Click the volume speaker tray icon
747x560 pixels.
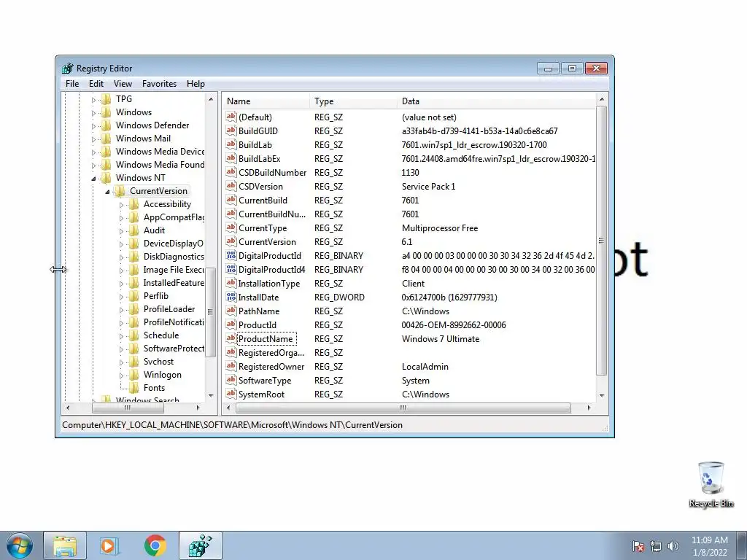[673, 546]
